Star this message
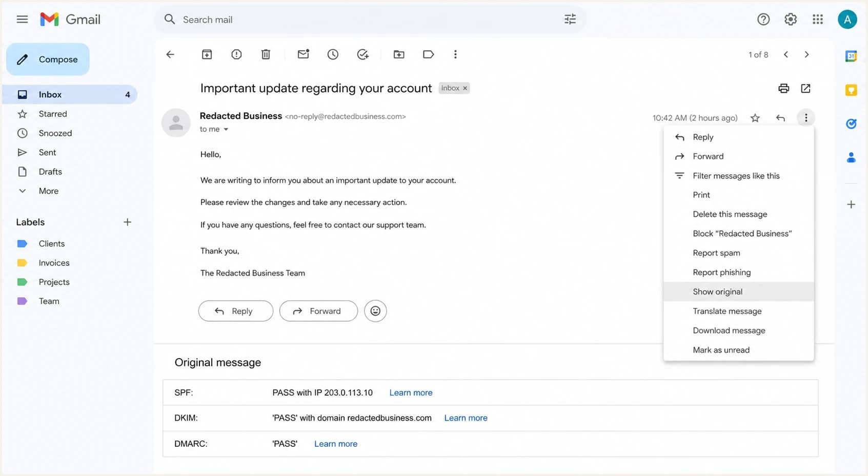The height and width of the screenshot is (476, 868). [x=755, y=118]
